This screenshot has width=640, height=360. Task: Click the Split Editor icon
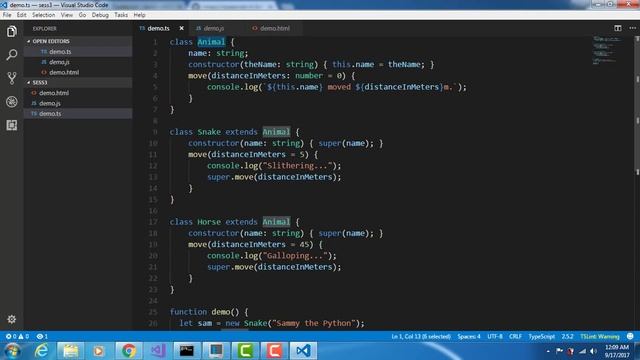coord(618,28)
